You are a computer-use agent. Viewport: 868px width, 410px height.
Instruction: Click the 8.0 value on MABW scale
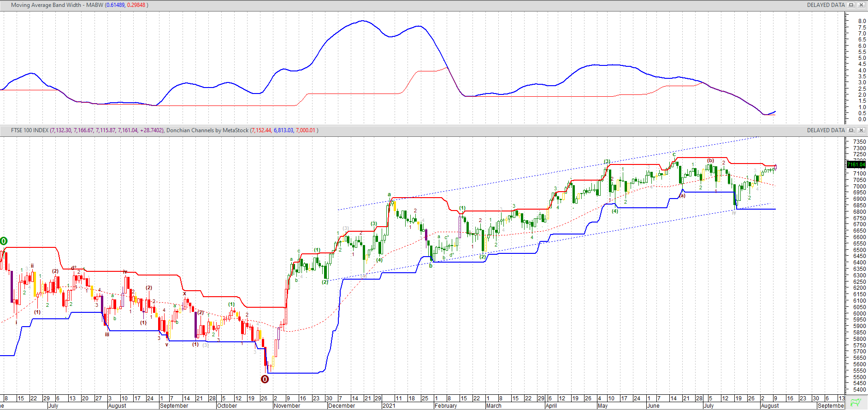click(862, 21)
